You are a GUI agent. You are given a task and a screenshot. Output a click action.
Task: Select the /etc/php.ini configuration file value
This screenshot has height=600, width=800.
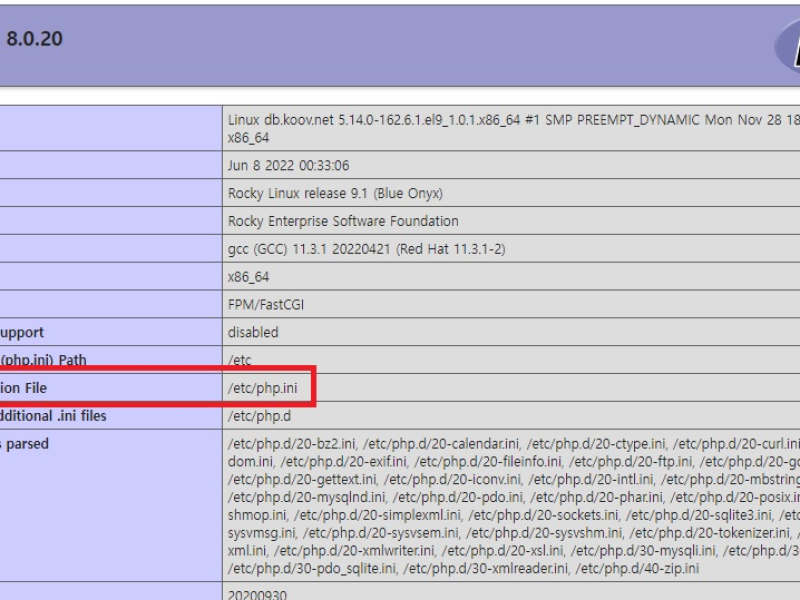coord(262,388)
